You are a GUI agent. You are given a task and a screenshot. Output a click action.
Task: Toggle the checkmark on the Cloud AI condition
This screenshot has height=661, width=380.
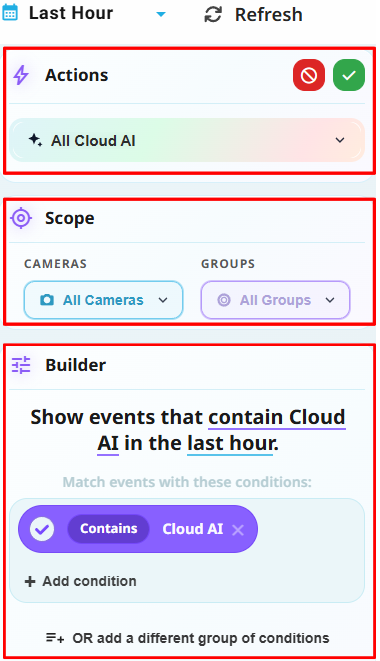click(x=42, y=529)
